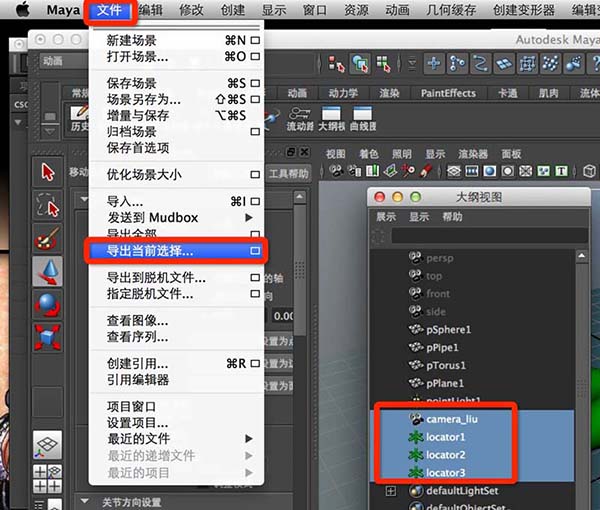
Task: Expand the defaultLightSet node
Action: tap(390, 491)
